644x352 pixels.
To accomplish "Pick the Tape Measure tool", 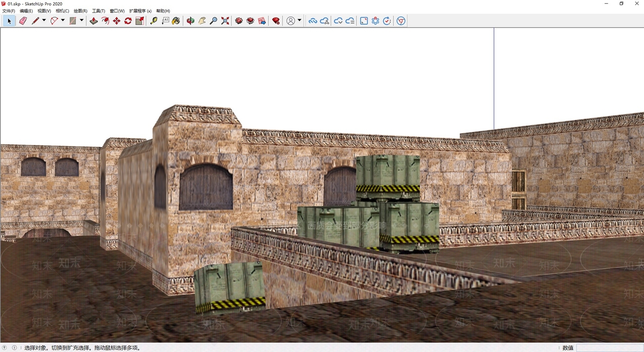I will coord(154,21).
